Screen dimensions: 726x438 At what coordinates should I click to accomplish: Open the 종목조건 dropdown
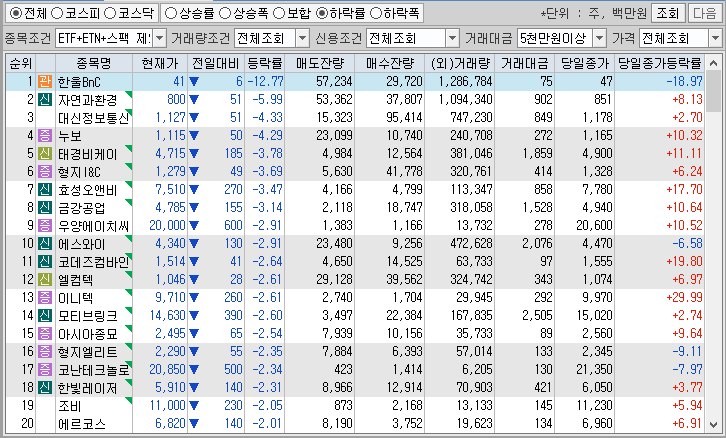pos(159,38)
